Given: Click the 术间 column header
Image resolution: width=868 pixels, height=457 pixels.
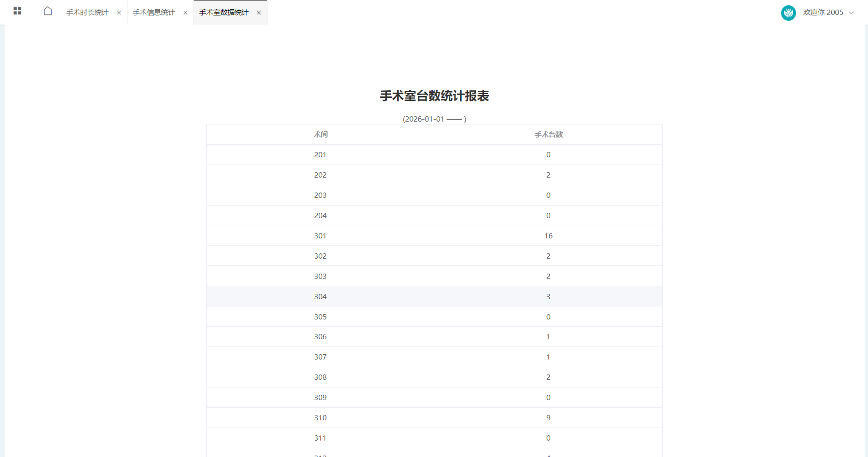Looking at the screenshot, I should [x=321, y=135].
